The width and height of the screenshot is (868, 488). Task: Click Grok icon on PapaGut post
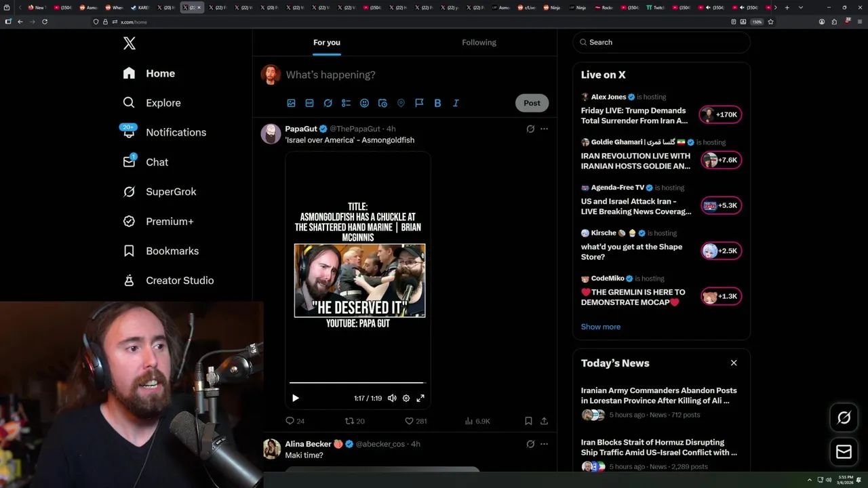pos(530,129)
